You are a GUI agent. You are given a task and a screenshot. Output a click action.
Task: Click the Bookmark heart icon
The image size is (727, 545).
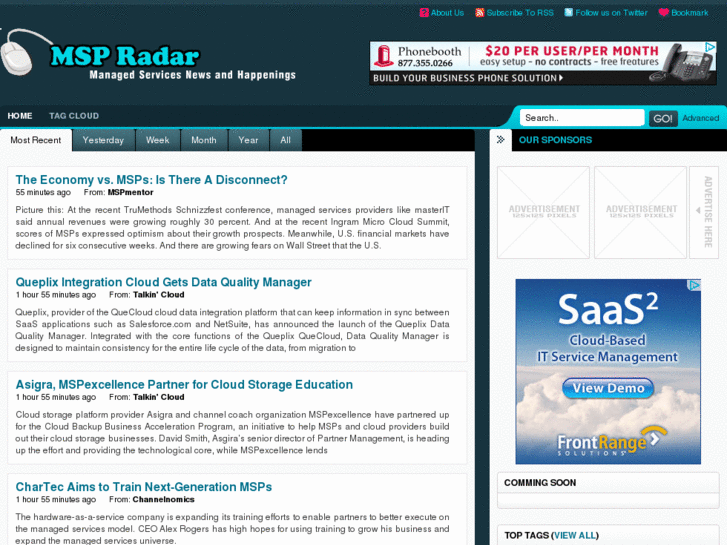coord(664,13)
